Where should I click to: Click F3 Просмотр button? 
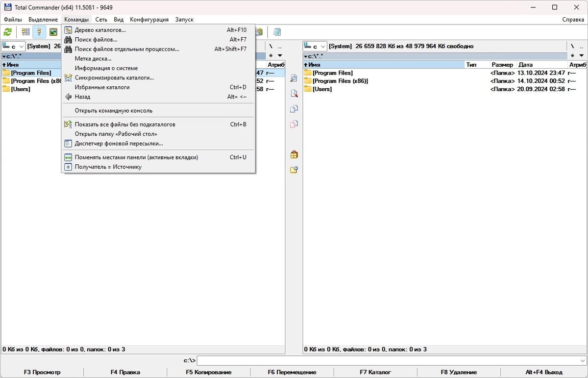point(42,372)
